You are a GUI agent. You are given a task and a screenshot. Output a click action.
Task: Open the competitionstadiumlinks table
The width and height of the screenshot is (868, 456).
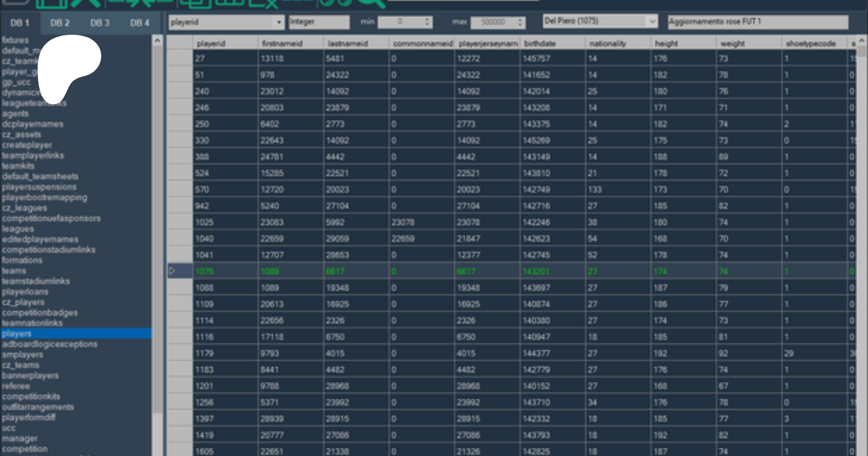pyautogui.click(x=49, y=250)
